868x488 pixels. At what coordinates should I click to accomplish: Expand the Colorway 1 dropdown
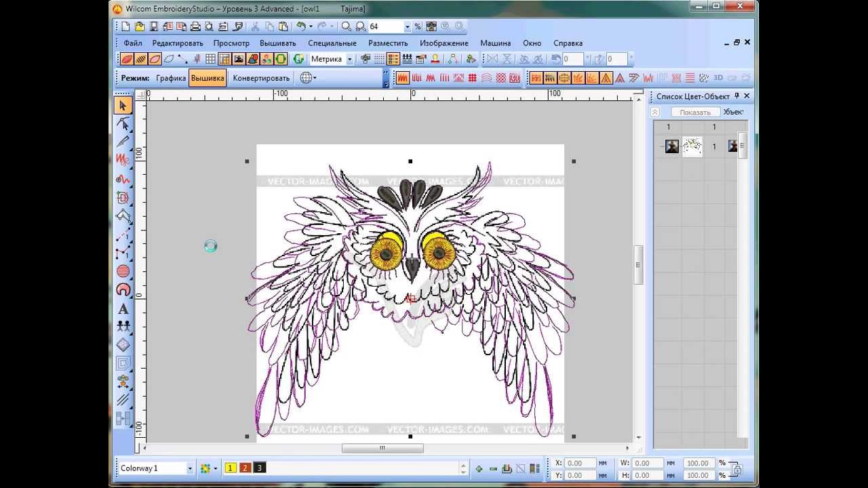coord(189,468)
